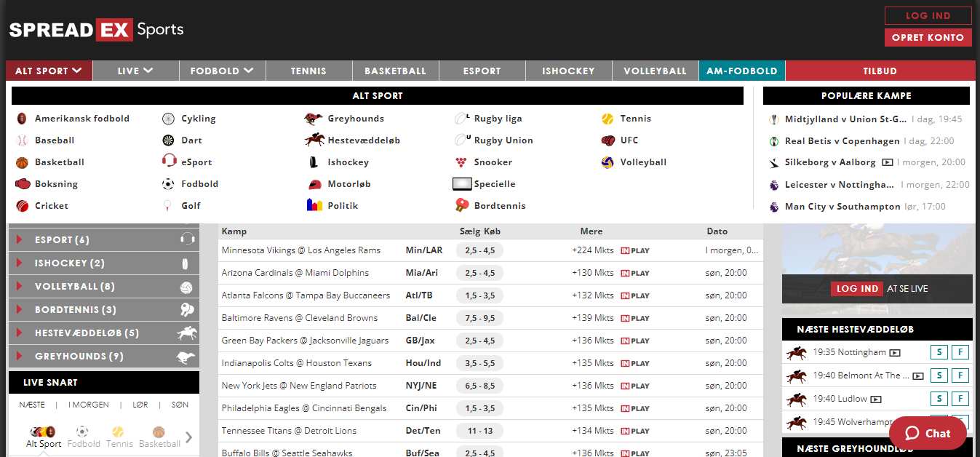Go to the Esport navigation tab

point(482,71)
